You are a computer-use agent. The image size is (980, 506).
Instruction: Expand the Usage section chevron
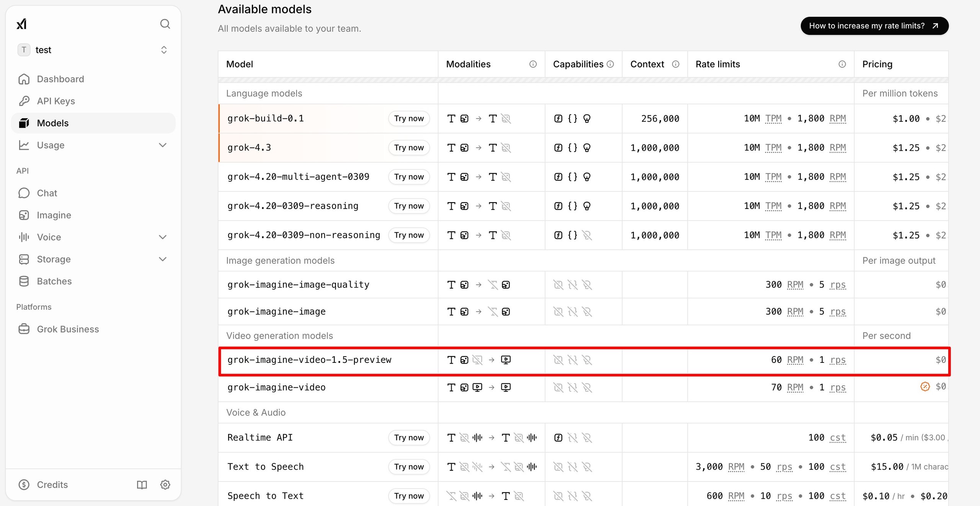163,145
